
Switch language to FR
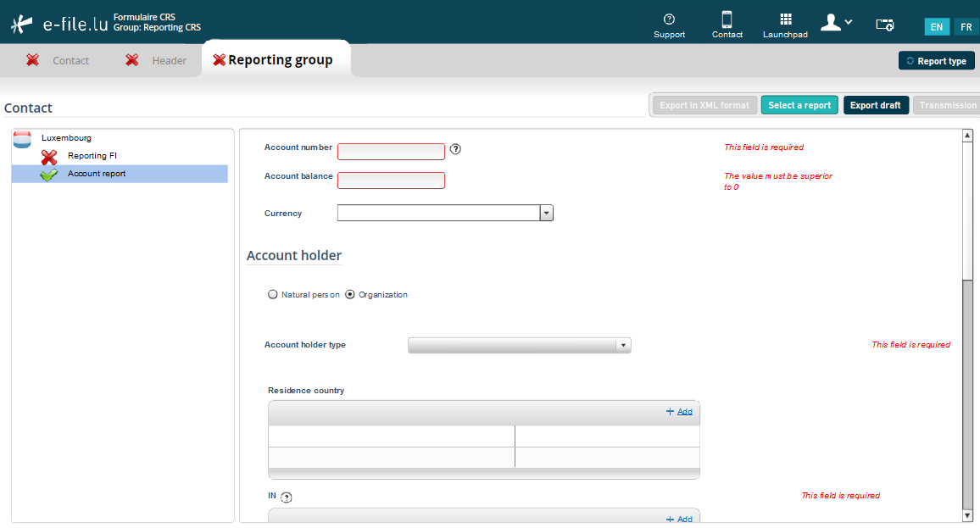tap(966, 27)
